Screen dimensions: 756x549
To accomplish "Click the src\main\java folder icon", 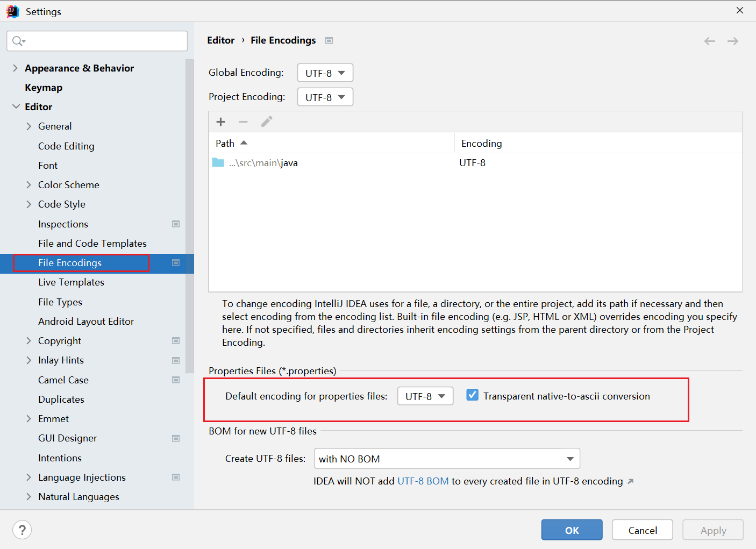I will tap(218, 162).
